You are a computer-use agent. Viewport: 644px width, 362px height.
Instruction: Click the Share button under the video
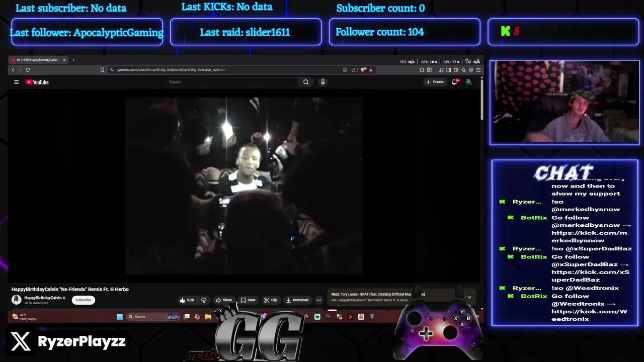pos(223,300)
